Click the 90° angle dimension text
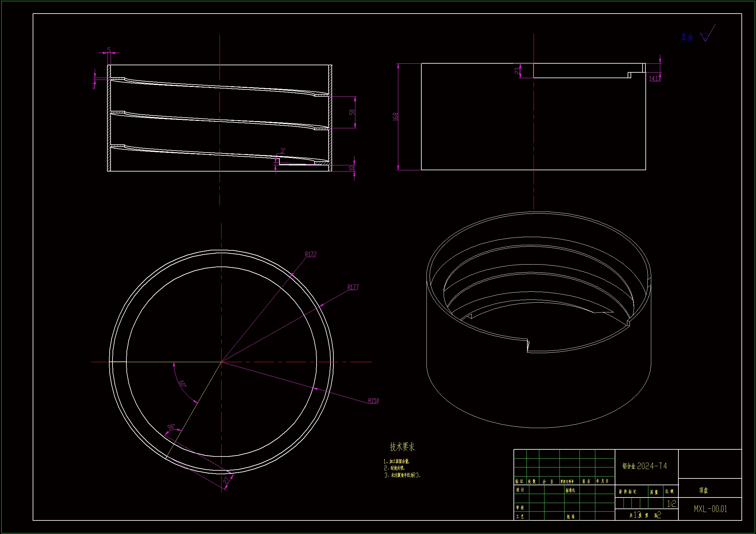 (x=171, y=427)
